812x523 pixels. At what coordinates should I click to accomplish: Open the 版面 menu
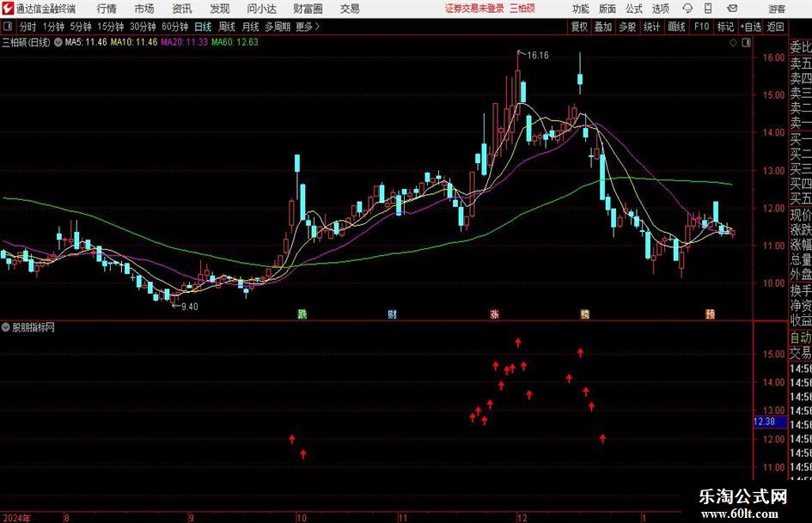(607, 9)
